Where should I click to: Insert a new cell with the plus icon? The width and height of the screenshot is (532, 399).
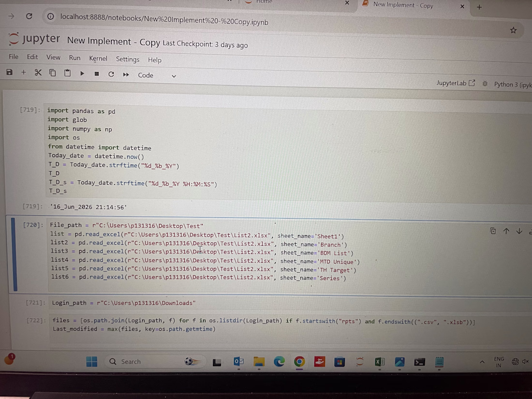tap(23, 72)
